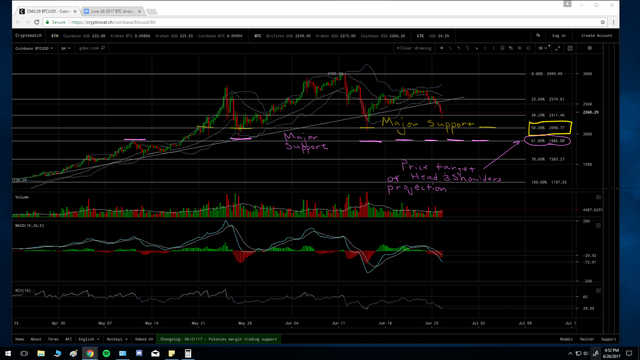
Task: Click the 23.60% 2574.61 Fibonacci level label
Action: (548, 99)
